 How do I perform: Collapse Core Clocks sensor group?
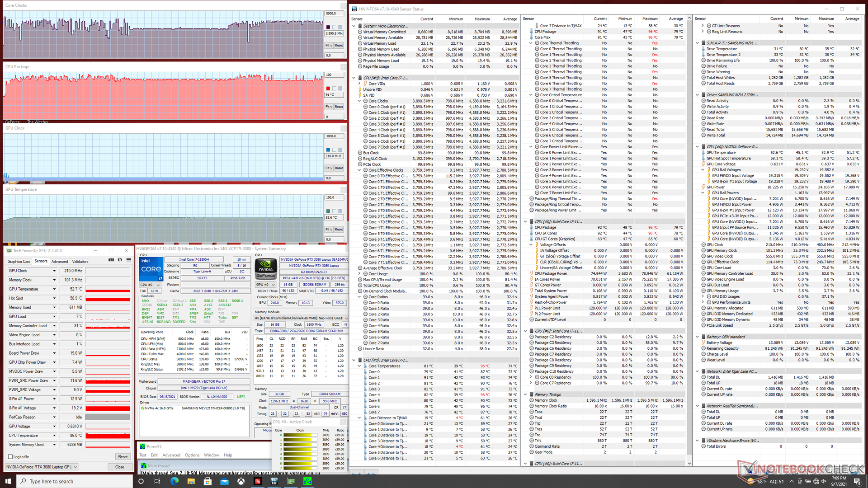[x=359, y=101]
